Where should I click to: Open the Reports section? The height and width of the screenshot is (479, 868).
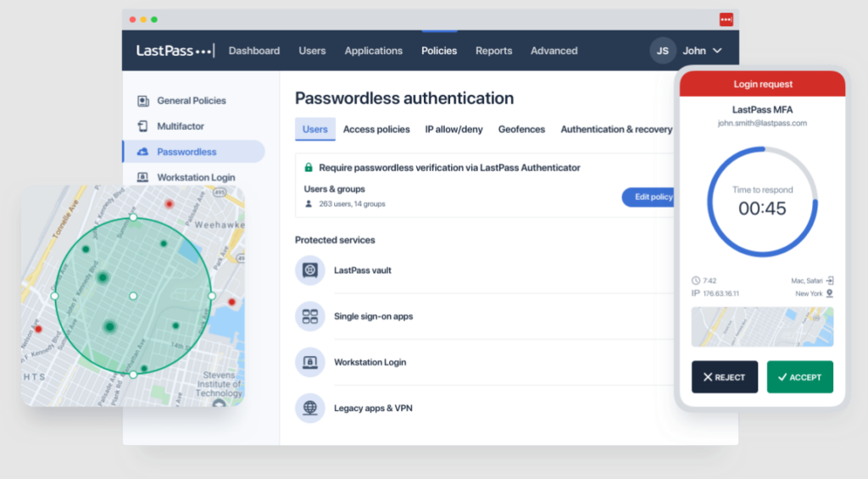click(494, 51)
